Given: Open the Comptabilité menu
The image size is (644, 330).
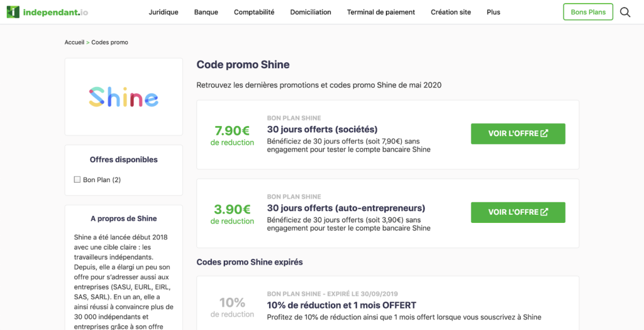Looking at the screenshot, I should point(254,12).
